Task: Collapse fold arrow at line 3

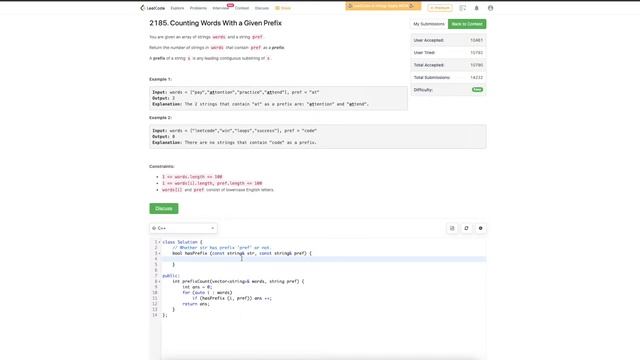Action: [x=160, y=253]
